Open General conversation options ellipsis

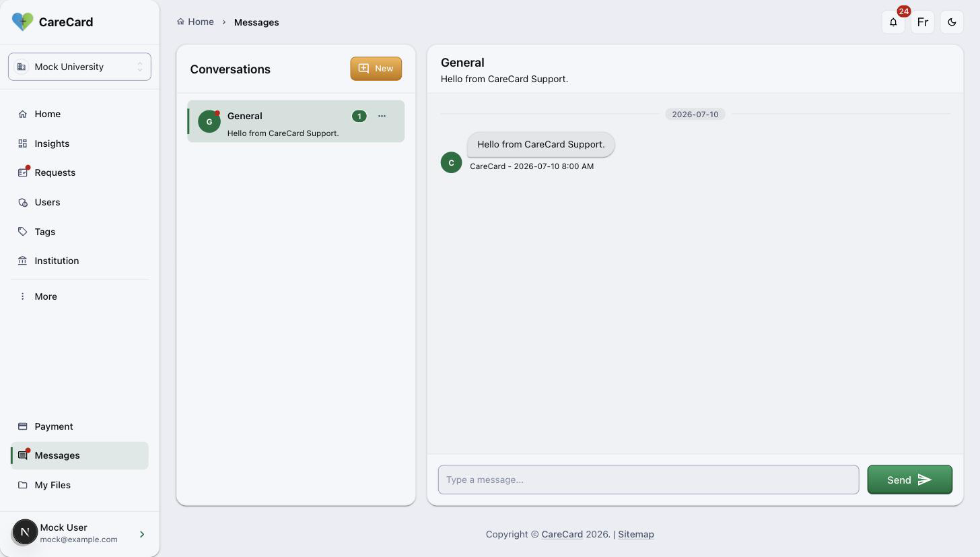[382, 116]
